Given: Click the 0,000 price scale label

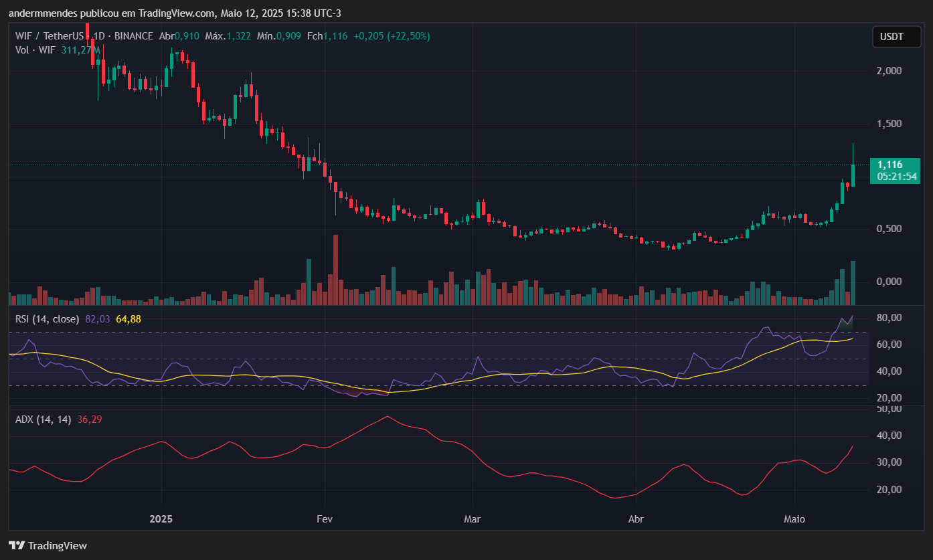Looking at the screenshot, I should pos(891,282).
